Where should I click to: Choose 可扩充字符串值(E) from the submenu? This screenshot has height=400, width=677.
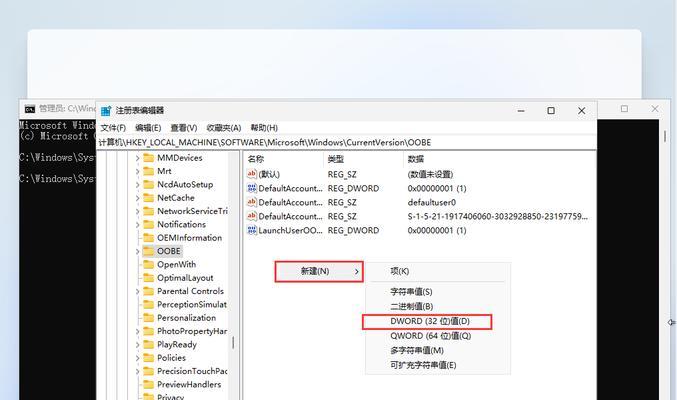click(x=423, y=365)
